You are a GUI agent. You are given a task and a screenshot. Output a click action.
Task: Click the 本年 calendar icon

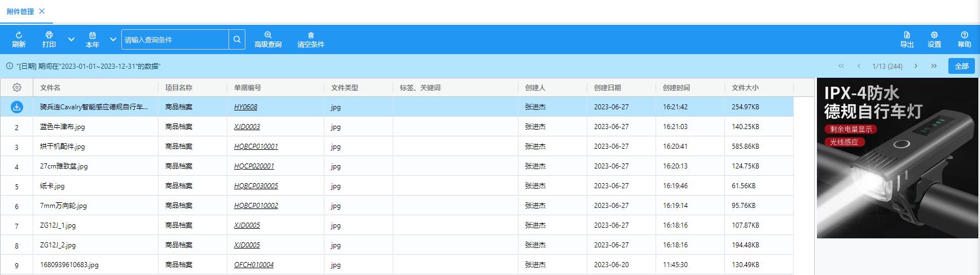93,35
